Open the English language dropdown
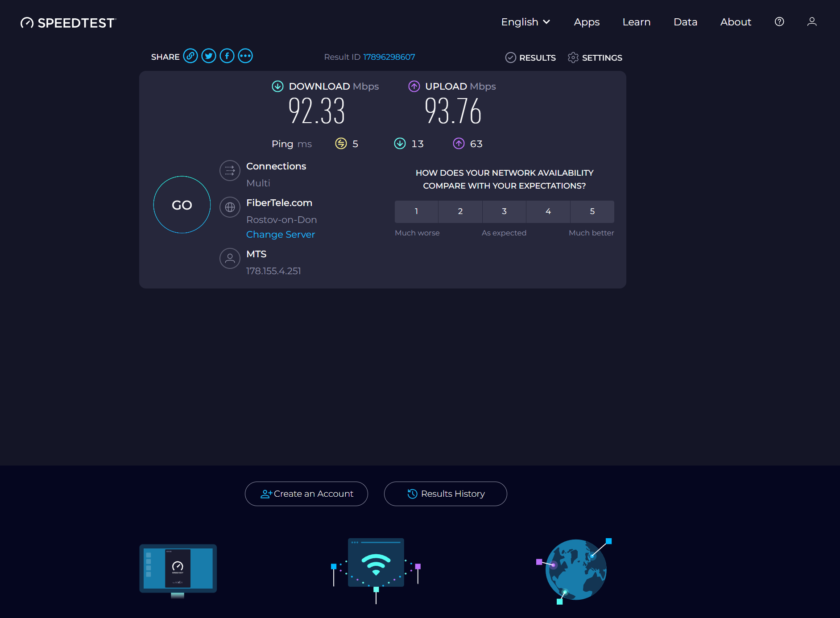The image size is (840, 618). (x=526, y=22)
